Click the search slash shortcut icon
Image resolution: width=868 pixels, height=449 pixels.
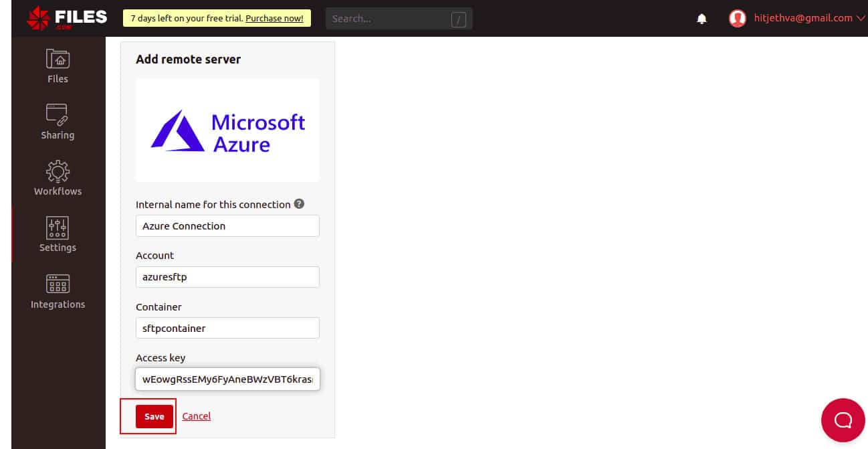point(459,19)
